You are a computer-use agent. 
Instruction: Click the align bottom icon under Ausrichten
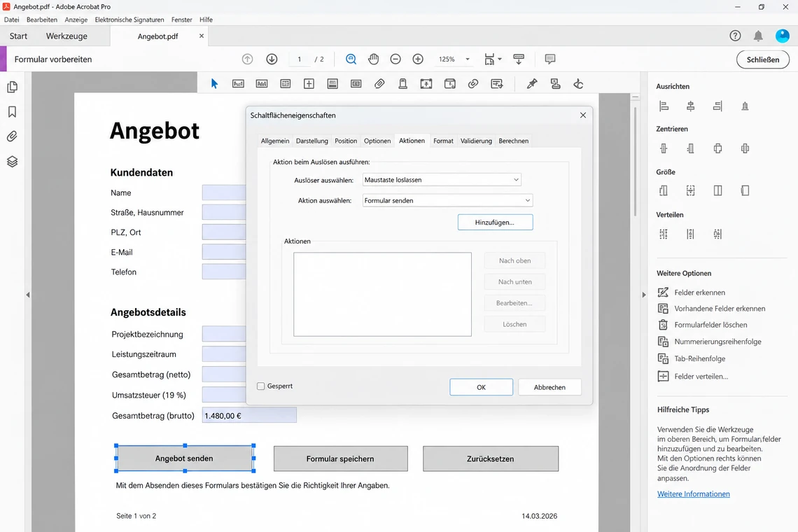(745, 106)
